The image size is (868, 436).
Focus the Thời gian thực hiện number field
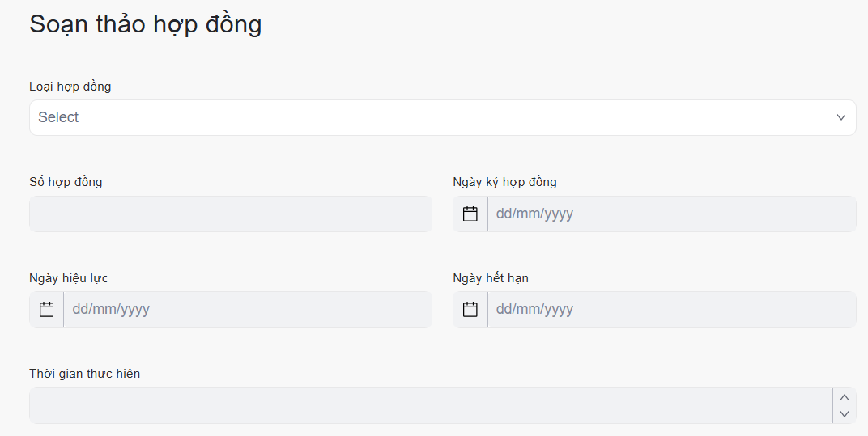(429, 405)
